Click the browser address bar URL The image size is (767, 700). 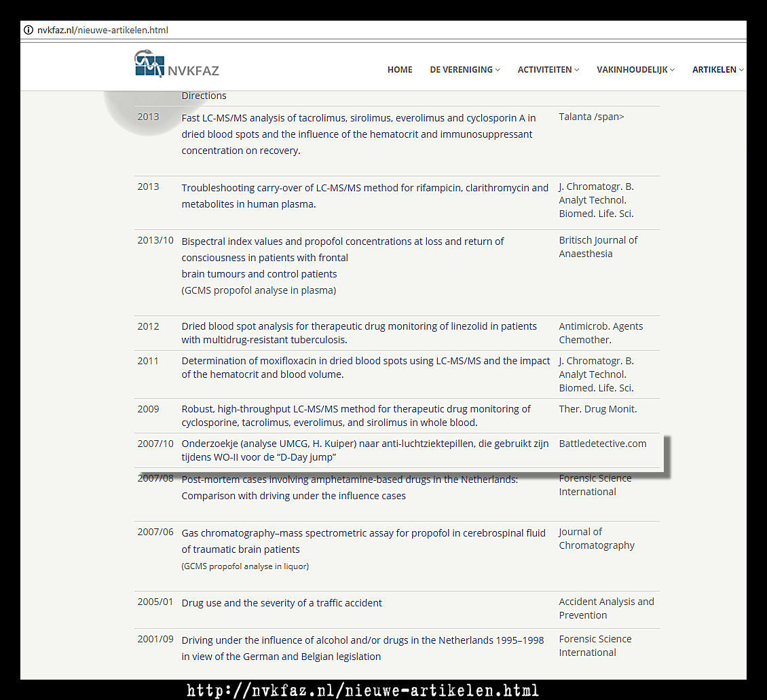point(102,30)
